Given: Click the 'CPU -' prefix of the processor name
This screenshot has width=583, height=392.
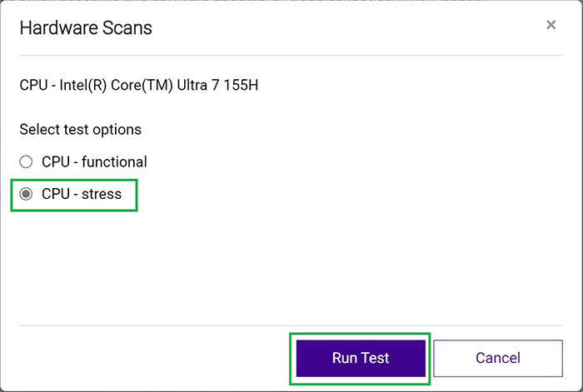Looking at the screenshot, I should 35,85.
